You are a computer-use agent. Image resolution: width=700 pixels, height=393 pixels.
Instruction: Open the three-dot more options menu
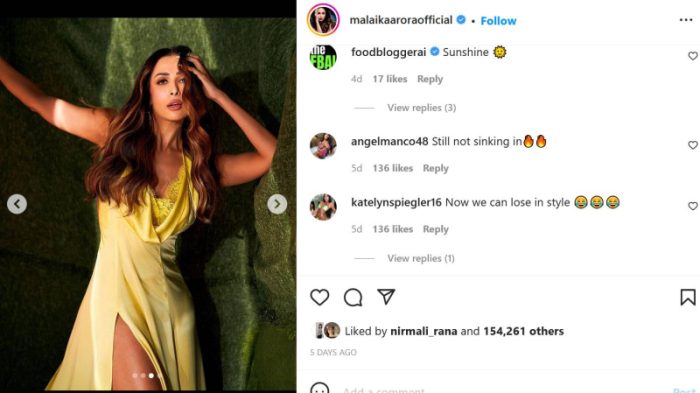(x=686, y=20)
